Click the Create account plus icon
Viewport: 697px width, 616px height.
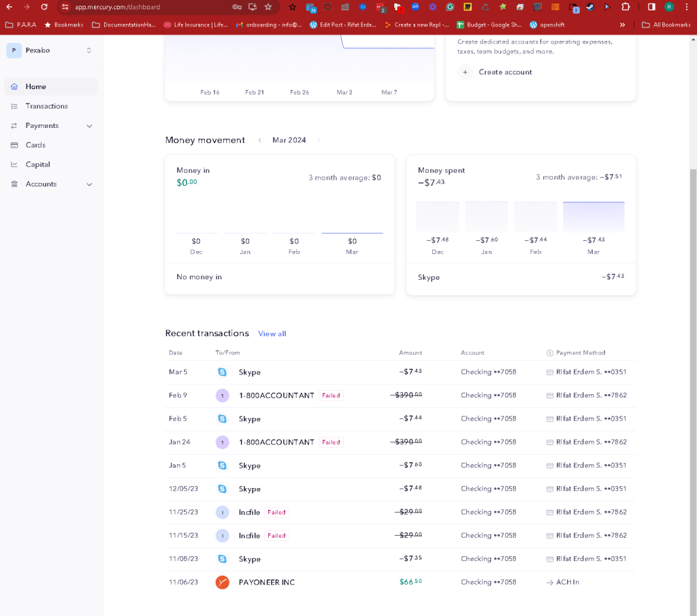pyautogui.click(x=465, y=72)
